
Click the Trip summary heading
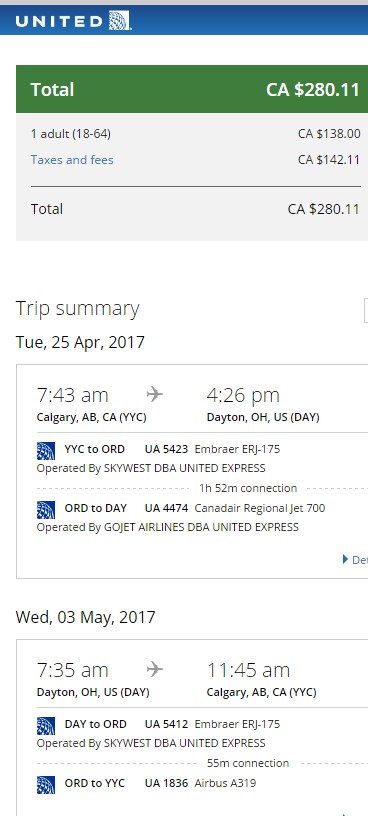[78, 309]
